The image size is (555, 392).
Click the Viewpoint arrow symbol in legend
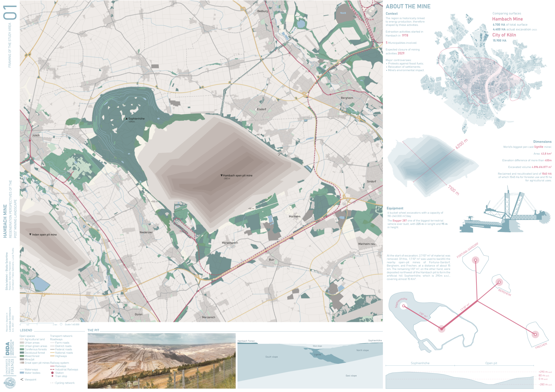click(22, 379)
